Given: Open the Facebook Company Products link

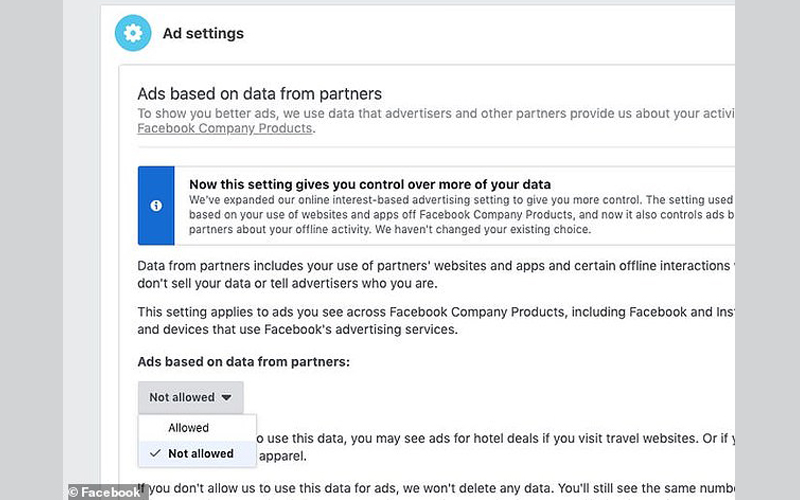Looking at the screenshot, I should [x=225, y=129].
